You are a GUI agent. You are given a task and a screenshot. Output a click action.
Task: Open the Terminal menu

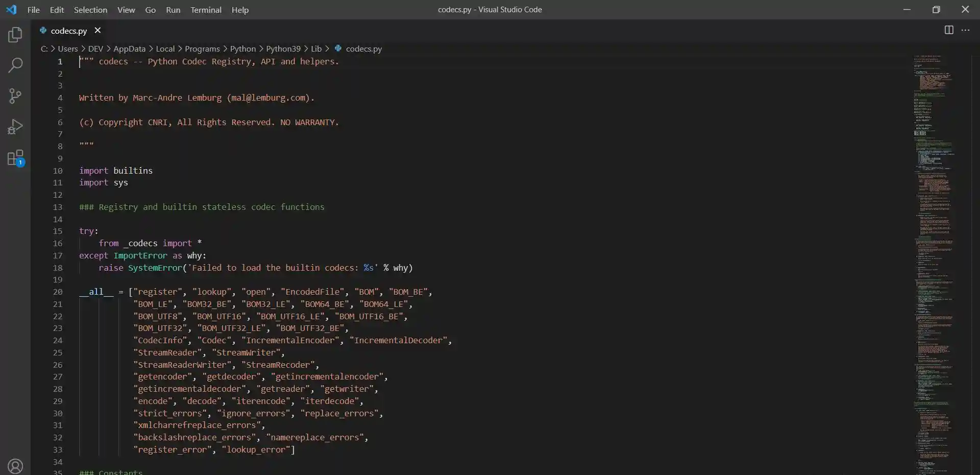206,10
